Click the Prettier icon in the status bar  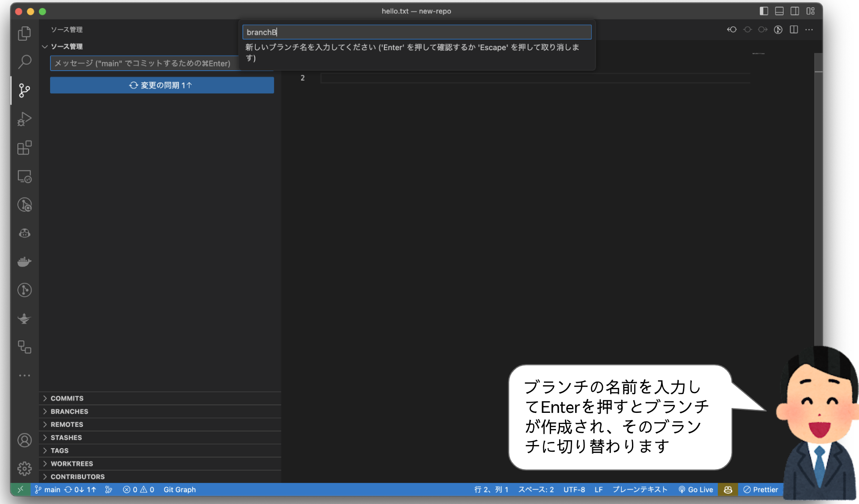(761, 489)
